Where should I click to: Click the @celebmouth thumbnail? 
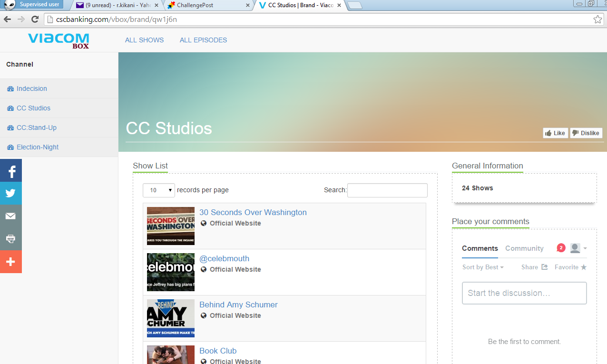pyautogui.click(x=171, y=272)
